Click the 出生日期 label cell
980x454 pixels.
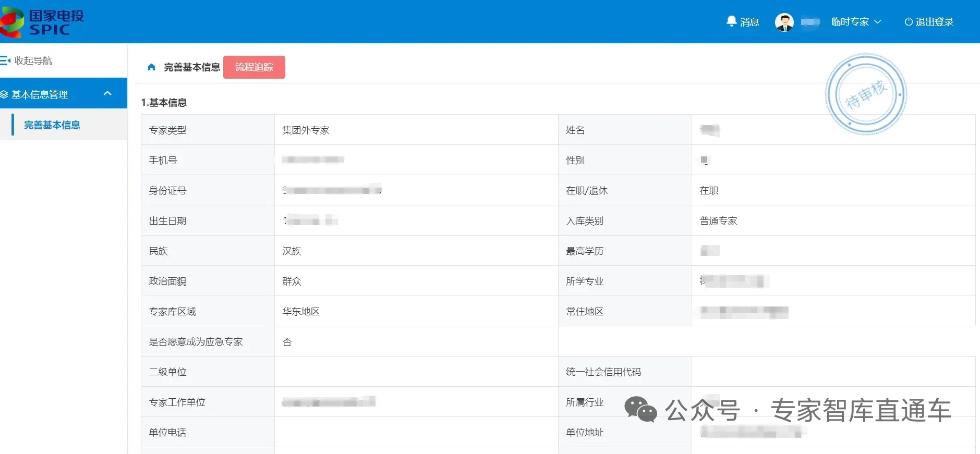pyautogui.click(x=208, y=220)
